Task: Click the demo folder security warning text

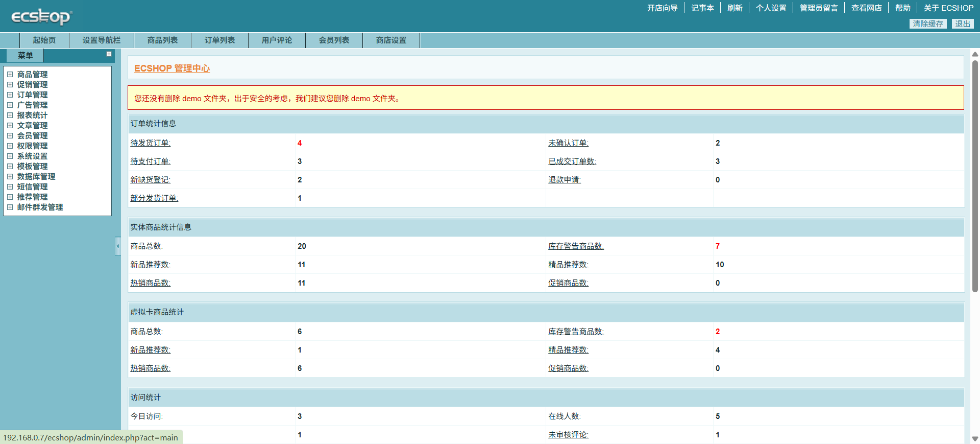Action: tap(268, 99)
